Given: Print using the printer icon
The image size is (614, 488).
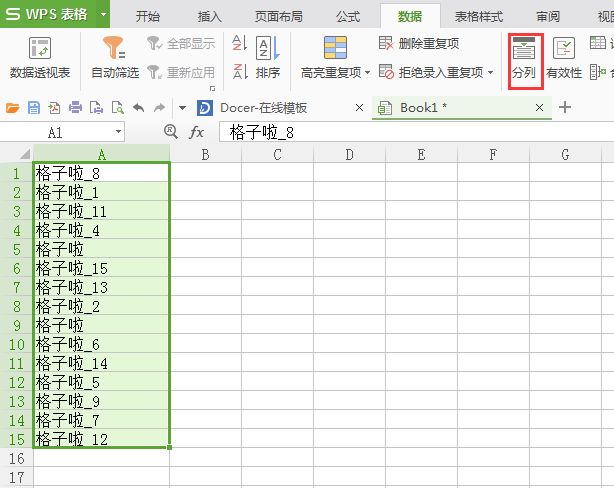Looking at the screenshot, I should [x=75, y=107].
